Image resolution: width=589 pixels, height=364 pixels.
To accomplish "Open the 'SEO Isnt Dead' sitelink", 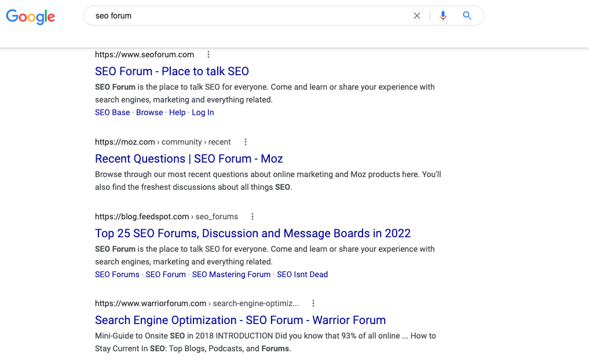I will click(x=302, y=275).
